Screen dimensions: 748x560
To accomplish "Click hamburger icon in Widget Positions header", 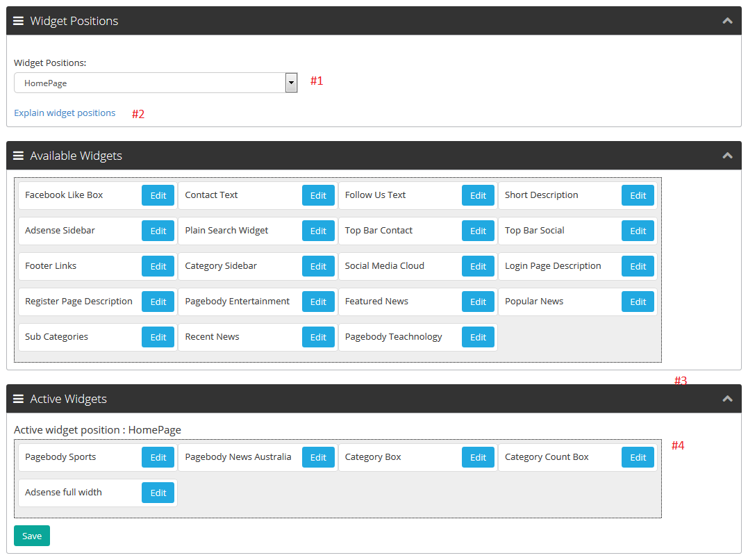I will click(x=19, y=21).
